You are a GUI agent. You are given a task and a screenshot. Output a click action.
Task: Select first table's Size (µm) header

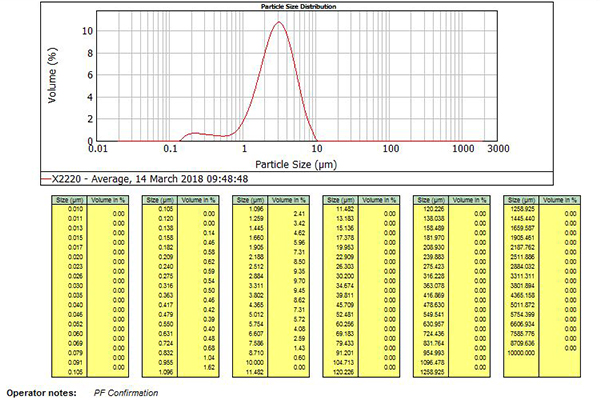[67, 201]
